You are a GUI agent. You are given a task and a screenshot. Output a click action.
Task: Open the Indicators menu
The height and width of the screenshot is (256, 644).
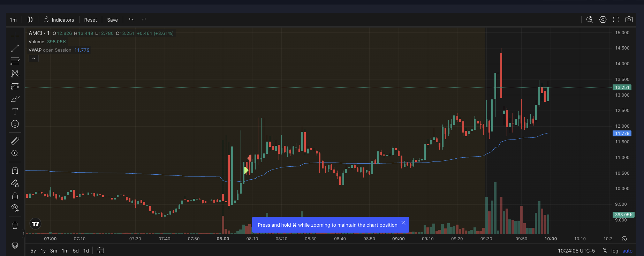[59, 20]
